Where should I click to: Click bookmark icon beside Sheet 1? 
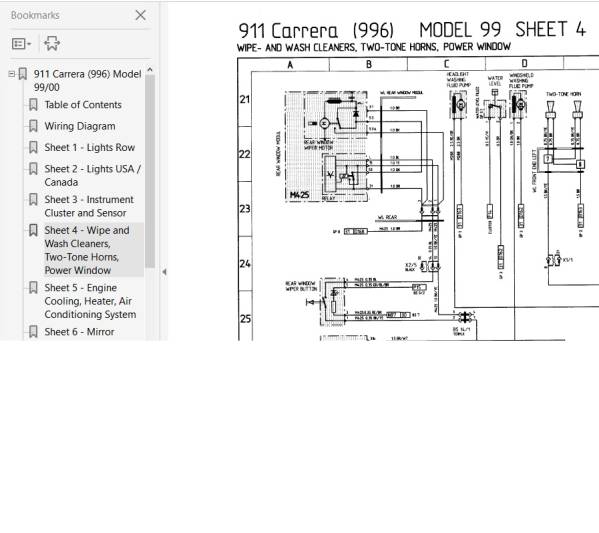(33, 147)
